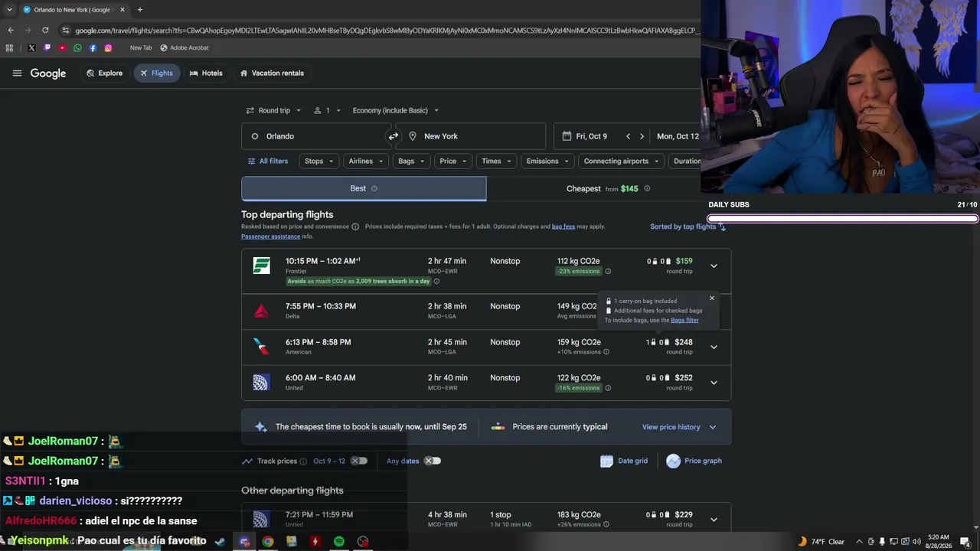Open the Stops filter
The height and width of the screenshot is (551, 980).
(319, 161)
